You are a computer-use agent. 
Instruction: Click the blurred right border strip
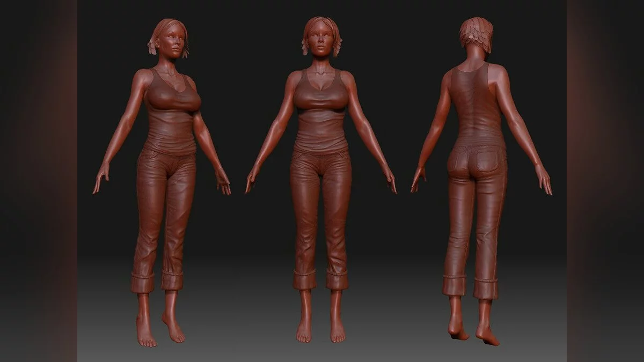click(x=605, y=181)
